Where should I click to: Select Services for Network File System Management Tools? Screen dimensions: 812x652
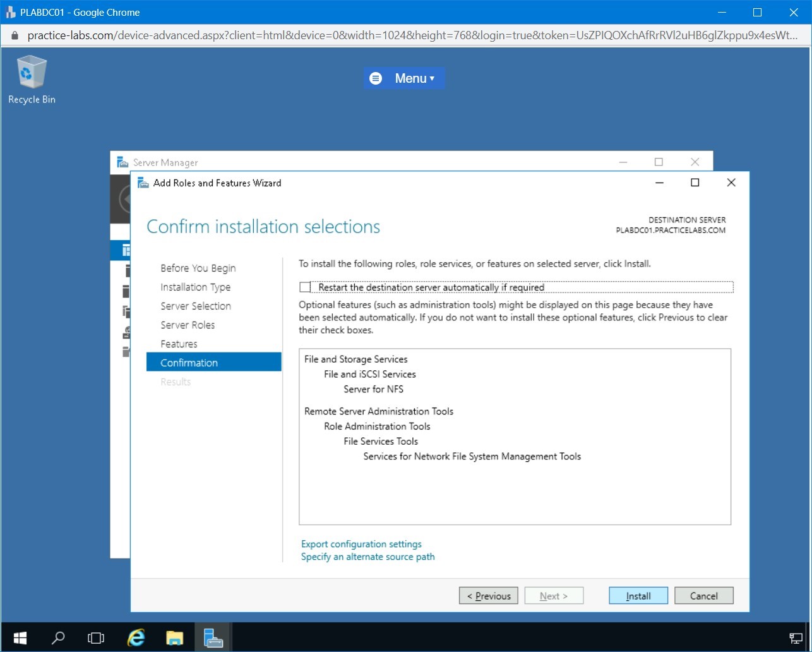472,457
